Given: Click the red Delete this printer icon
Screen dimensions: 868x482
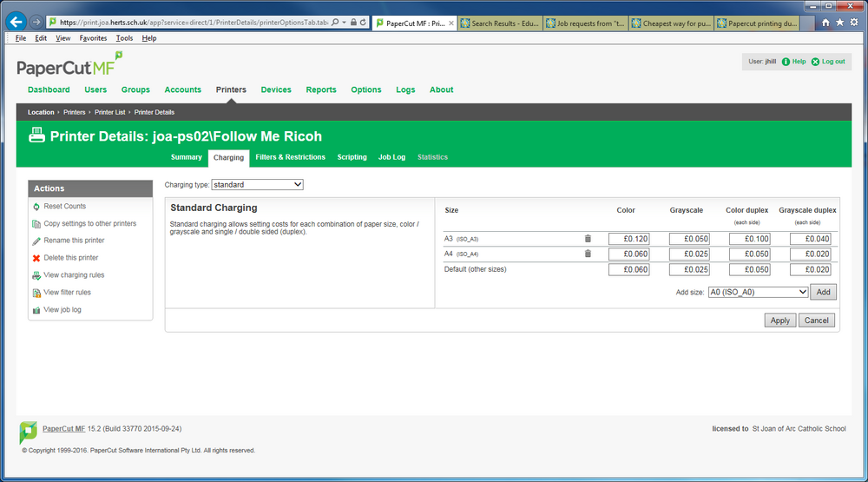Looking at the screenshot, I should point(36,258).
